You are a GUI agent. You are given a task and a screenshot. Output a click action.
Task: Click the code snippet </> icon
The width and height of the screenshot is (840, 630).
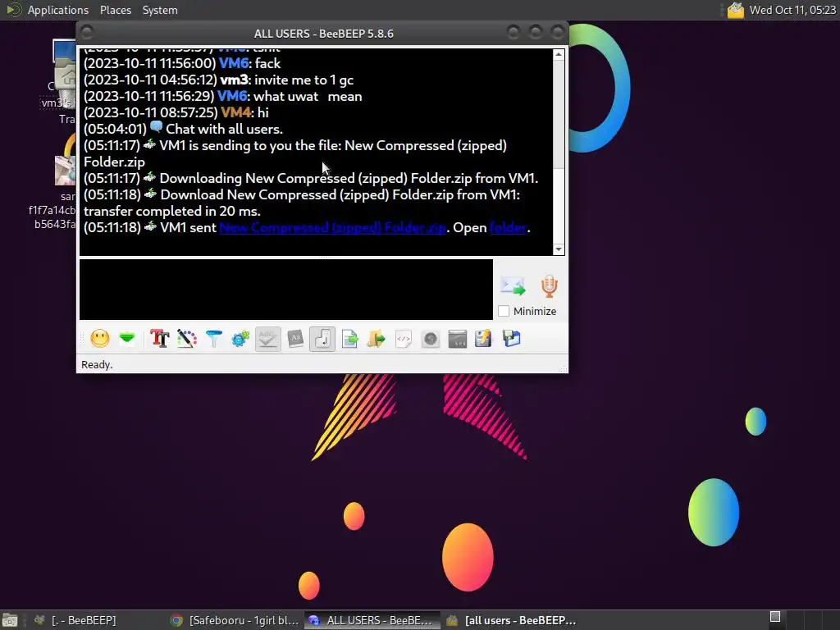coord(404,339)
